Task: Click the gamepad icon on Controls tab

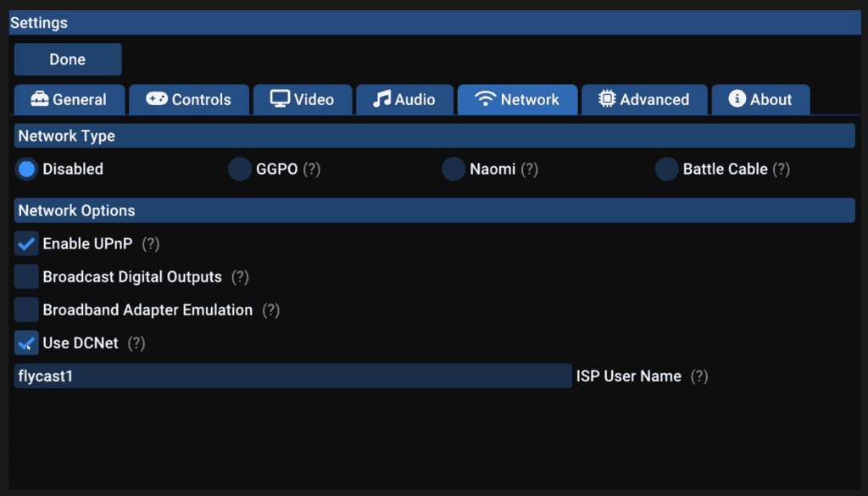Action: tap(157, 99)
